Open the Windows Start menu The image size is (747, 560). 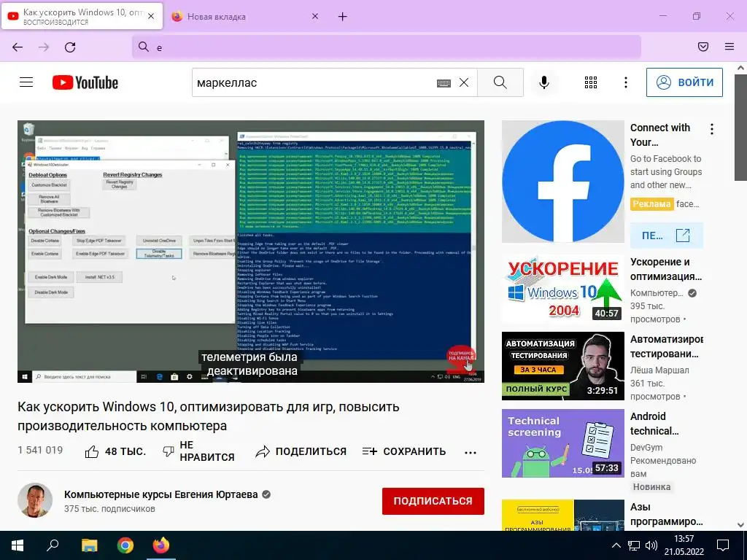[18, 545]
